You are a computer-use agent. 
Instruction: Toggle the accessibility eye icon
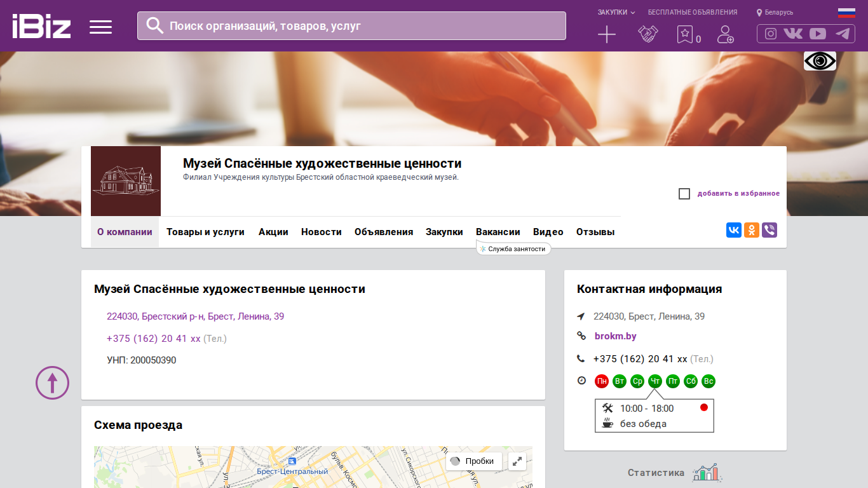click(x=820, y=61)
